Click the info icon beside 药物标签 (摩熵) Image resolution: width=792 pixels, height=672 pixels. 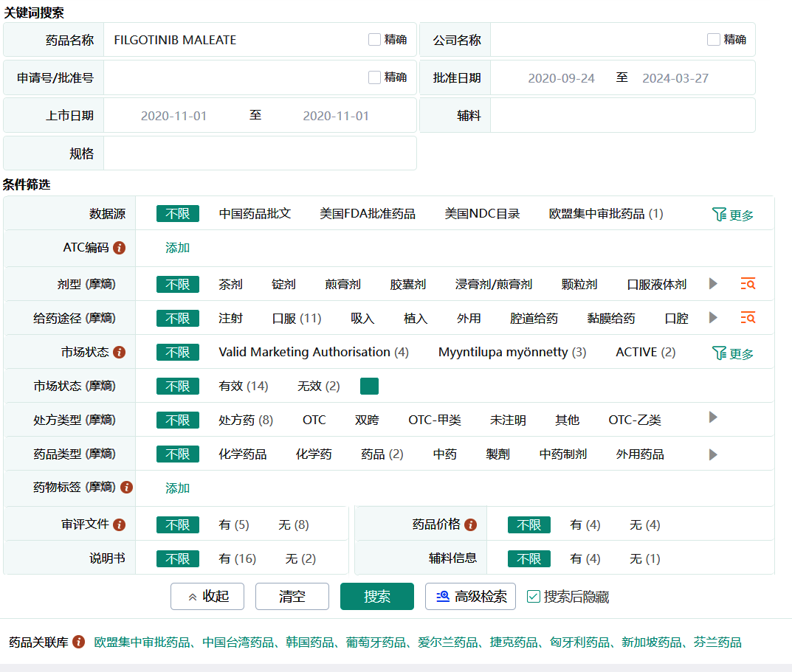coord(126,488)
